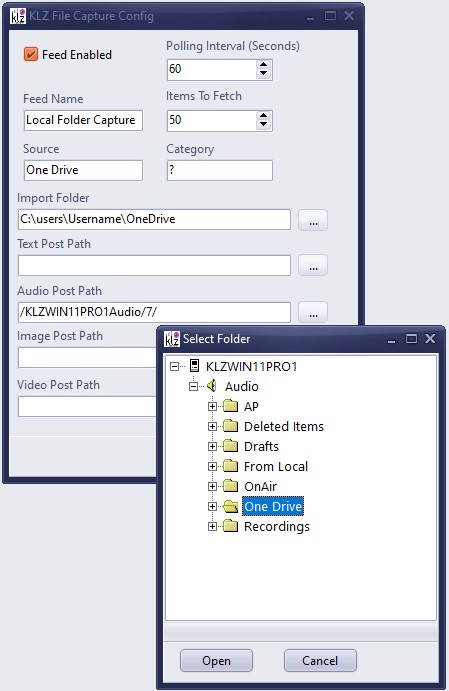The height and width of the screenshot is (691, 449).
Task: Browse for the Import Folder path
Action: [x=313, y=219]
